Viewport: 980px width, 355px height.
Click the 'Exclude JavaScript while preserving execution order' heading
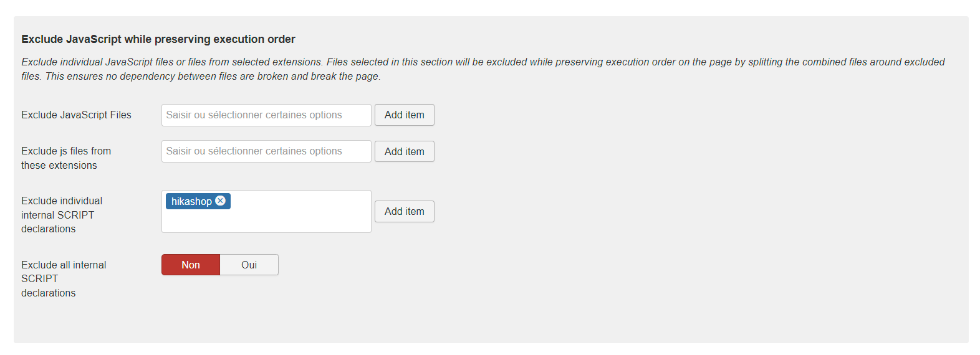tap(158, 39)
